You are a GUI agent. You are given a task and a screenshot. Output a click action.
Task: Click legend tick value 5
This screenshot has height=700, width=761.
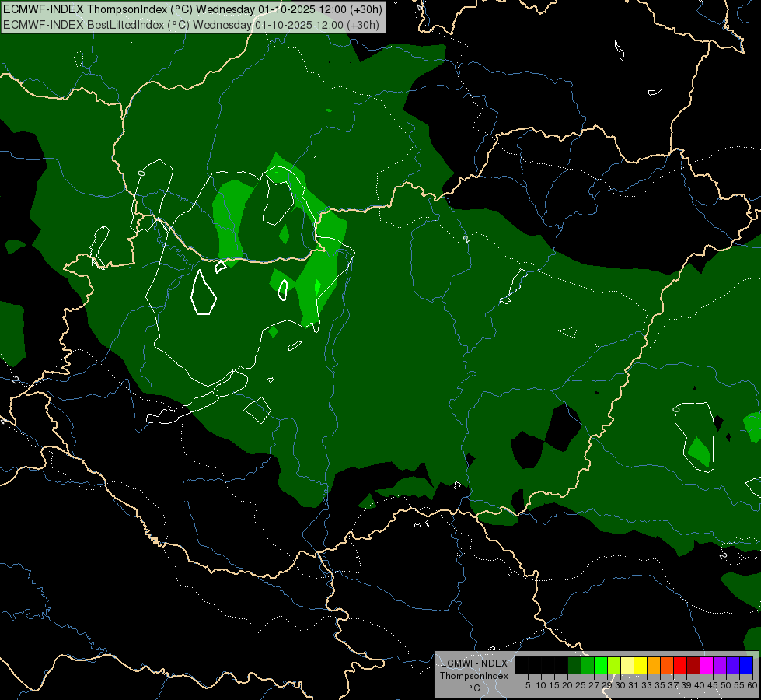[x=528, y=685]
